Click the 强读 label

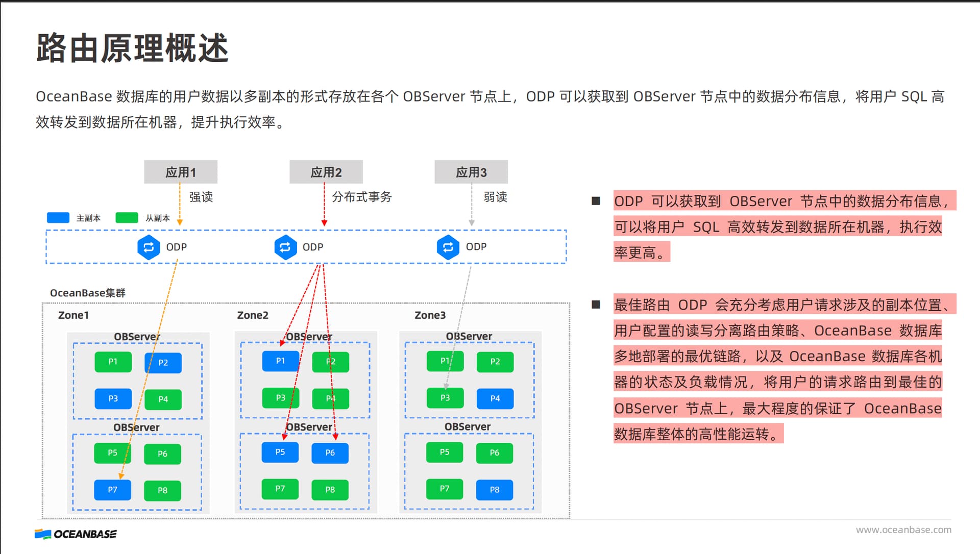coord(201,197)
